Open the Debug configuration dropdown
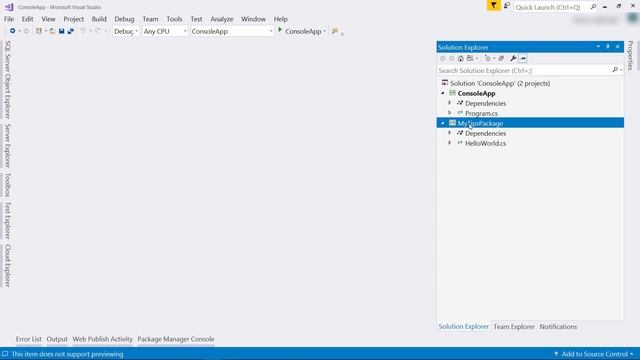This screenshot has width=640, height=360. tap(126, 31)
